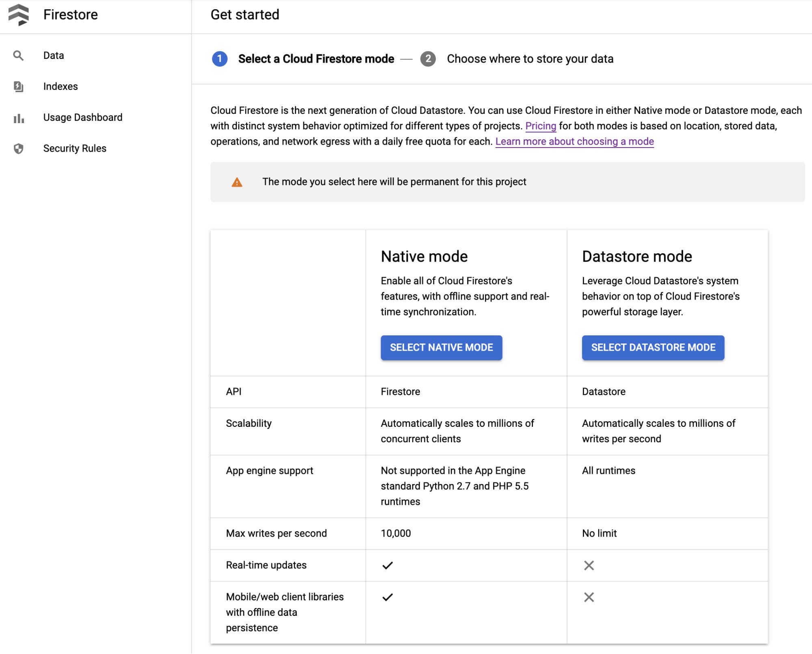Screen dimensions: 812x654
Task: Click 'Mobile/web client libraries' row label
Action: coord(285,612)
